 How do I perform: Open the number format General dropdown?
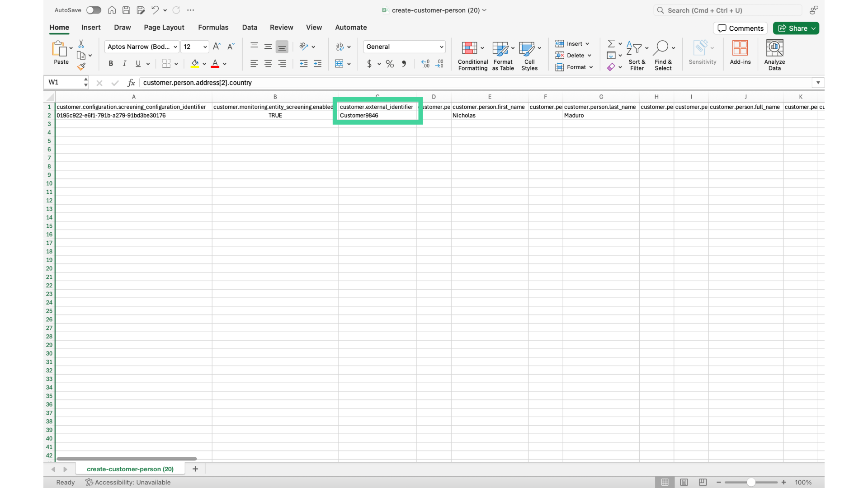pyautogui.click(x=441, y=47)
